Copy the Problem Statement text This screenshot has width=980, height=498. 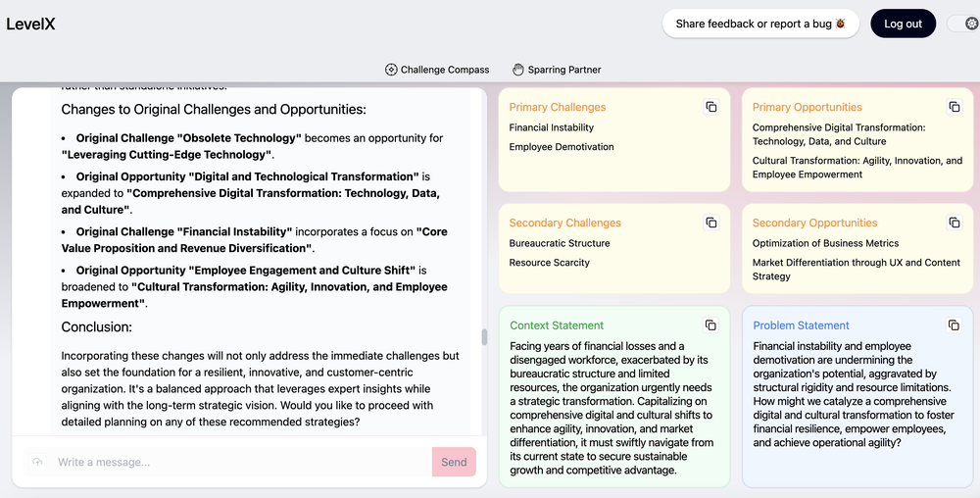click(x=954, y=325)
